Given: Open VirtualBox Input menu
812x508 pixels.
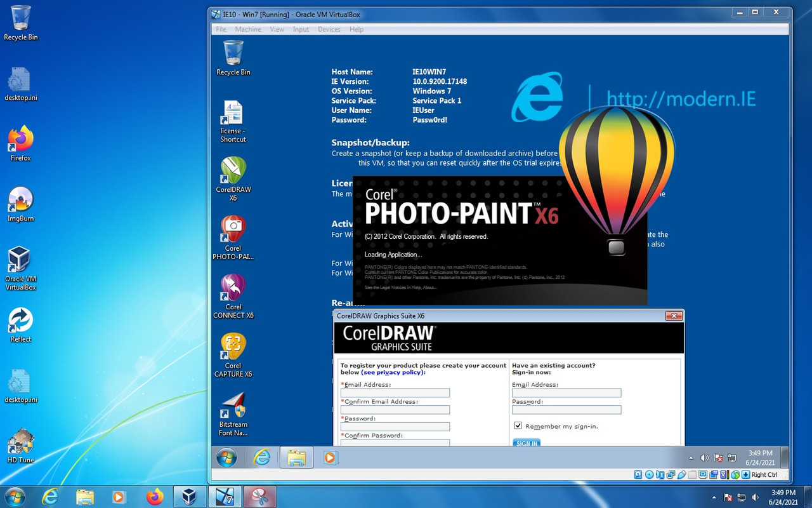Looking at the screenshot, I should click(x=301, y=29).
